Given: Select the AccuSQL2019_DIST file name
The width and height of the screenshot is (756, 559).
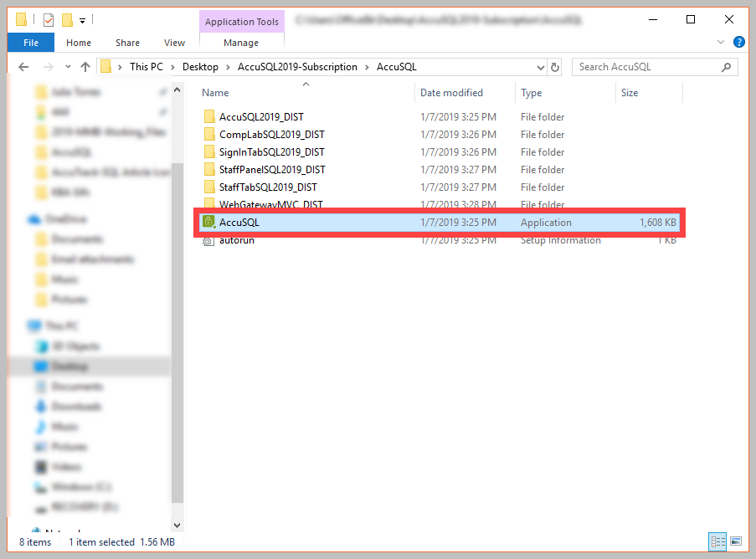Looking at the screenshot, I should coord(261,117).
